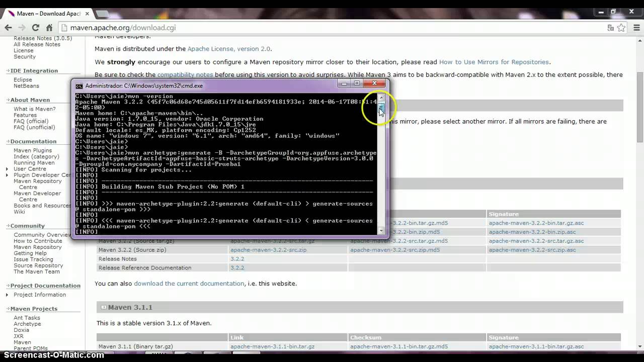Screen dimensions: 644x362
Task: Open the Maven Plugins sidebar link
Action: pyautogui.click(x=33, y=151)
